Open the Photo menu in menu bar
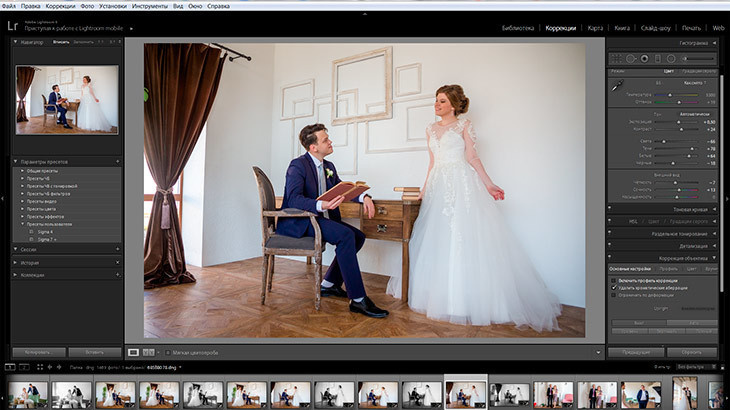Screen dimensions: 730x410 [87, 6]
